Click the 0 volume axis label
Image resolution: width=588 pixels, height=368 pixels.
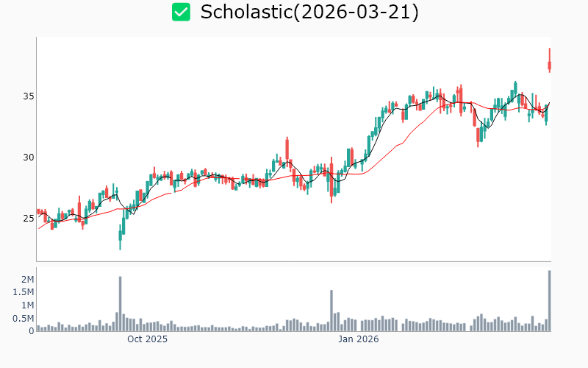(x=31, y=330)
